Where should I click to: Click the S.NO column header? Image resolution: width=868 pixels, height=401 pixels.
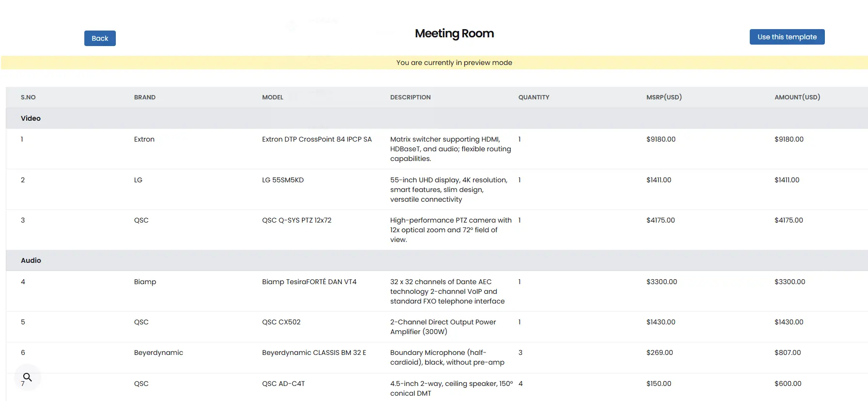pyautogui.click(x=28, y=97)
